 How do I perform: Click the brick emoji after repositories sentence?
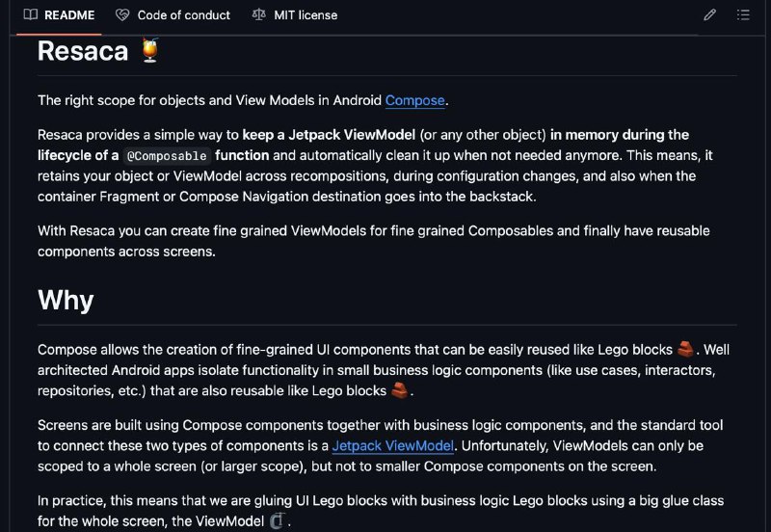point(399,390)
